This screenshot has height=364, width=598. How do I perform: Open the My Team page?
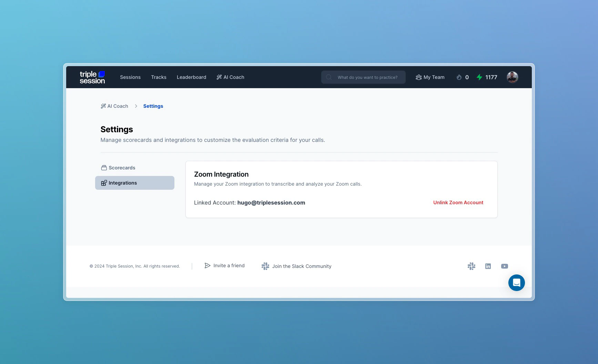(430, 77)
